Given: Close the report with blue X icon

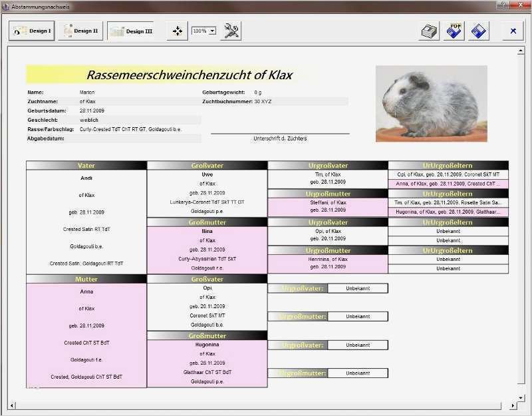Looking at the screenshot, I should click(x=513, y=31).
